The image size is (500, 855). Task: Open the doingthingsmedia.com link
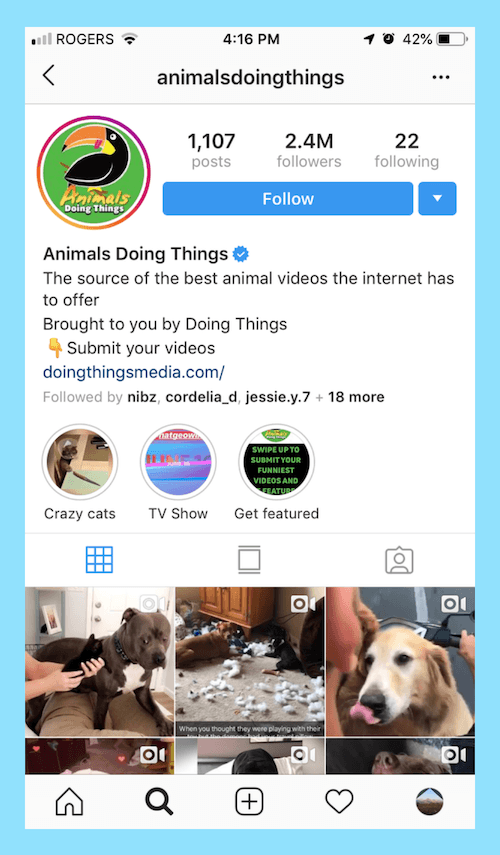134,372
